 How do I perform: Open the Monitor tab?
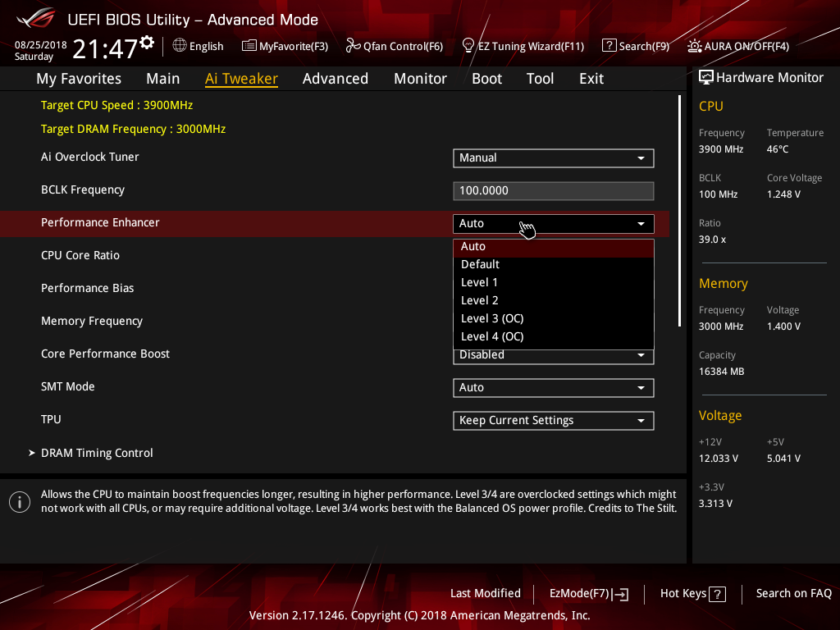pos(421,79)
